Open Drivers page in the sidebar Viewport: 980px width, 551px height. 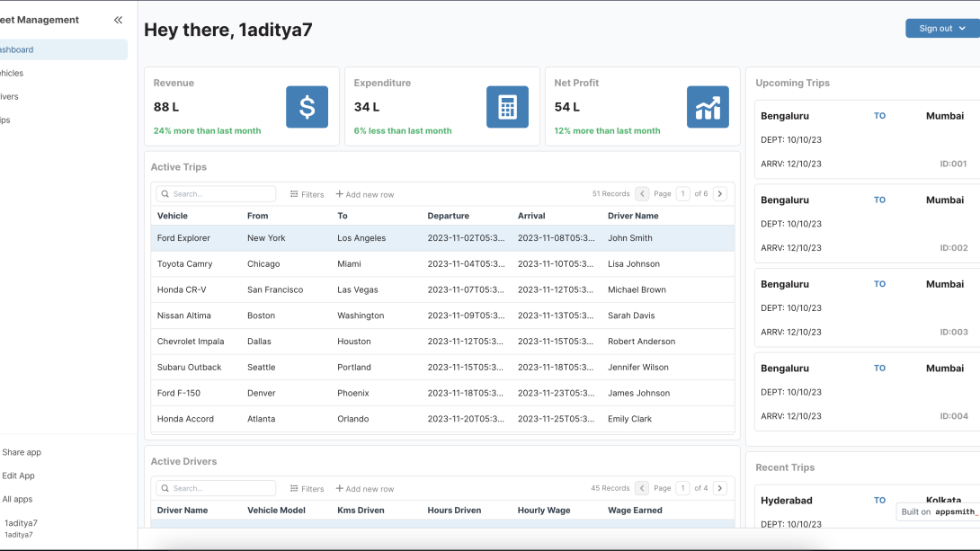click(63, 96)
